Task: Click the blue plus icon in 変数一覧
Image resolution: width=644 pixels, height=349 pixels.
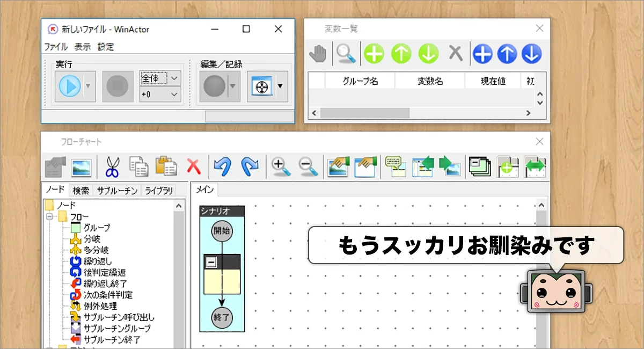Action: coord(482,54)
